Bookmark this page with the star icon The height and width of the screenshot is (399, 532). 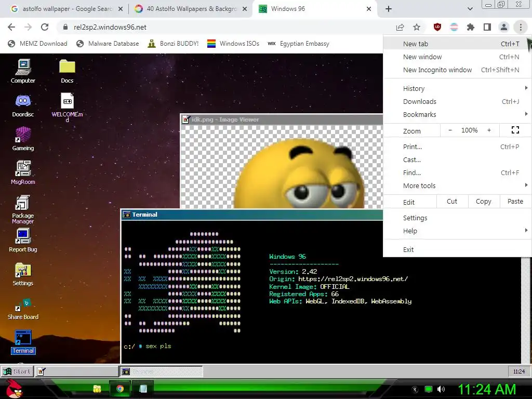pos(417,27)
